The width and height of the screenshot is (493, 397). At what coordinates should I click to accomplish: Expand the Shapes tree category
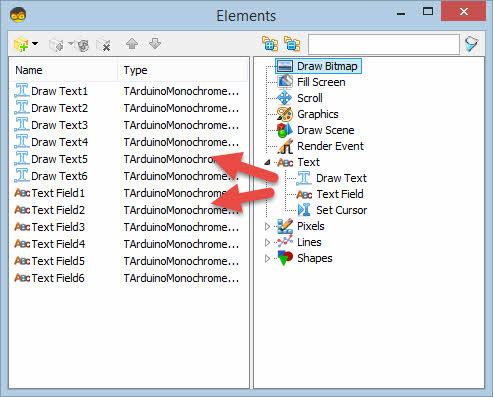(x=267, y=258)
